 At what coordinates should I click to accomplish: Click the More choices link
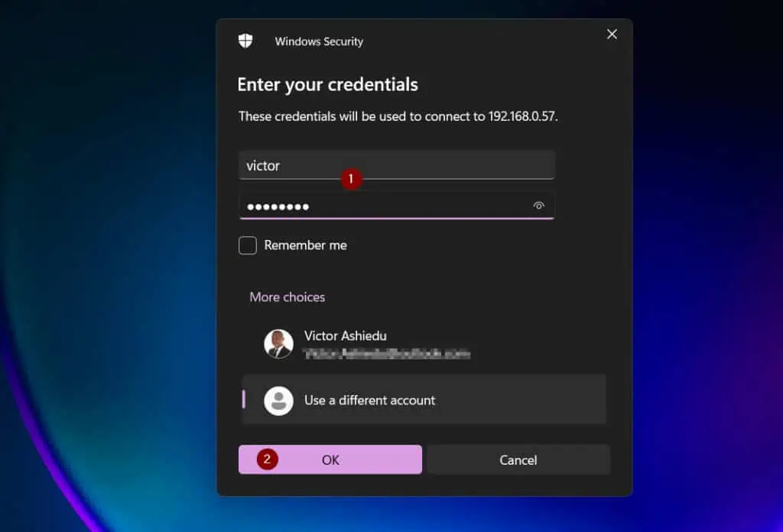point(288,297)
